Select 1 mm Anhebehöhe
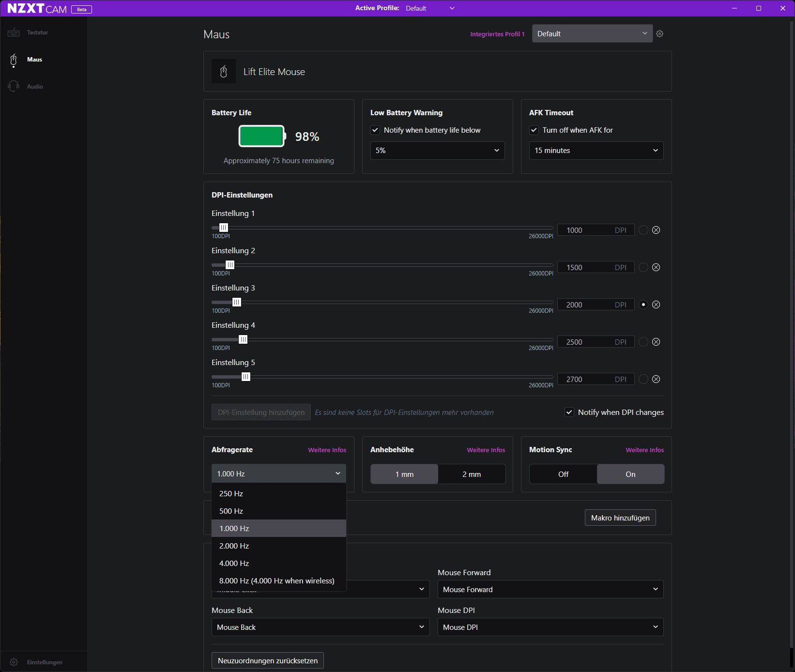This screenshot has height=672, width=795. [404, 474]
